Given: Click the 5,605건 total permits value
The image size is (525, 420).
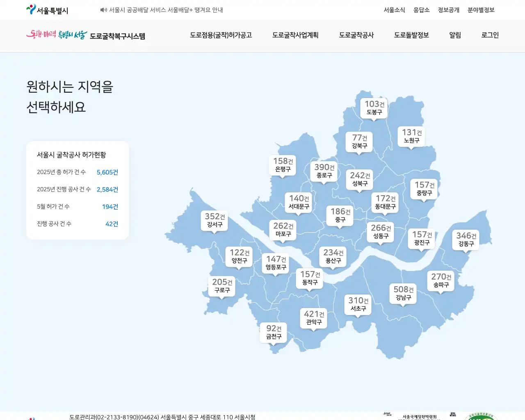Looking at the screenshot, I should pos(107,172).
